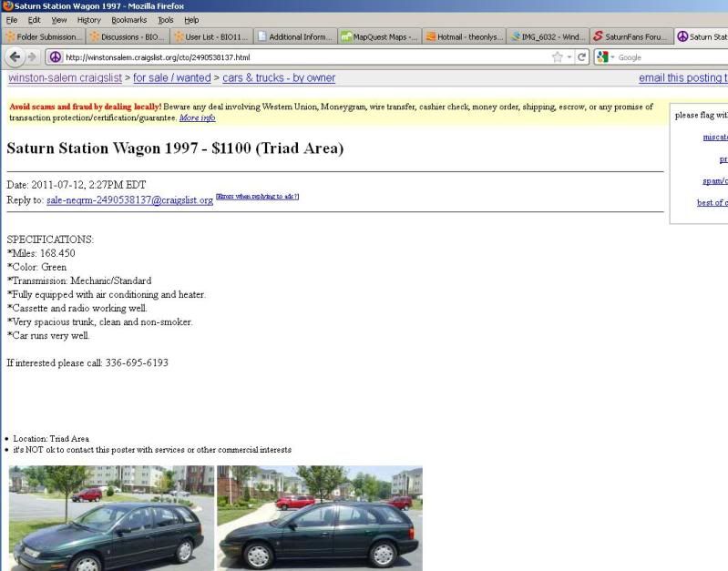Click the '*Transmission: Mechanic/Standard' line
This screenshot has width=728, height=571.
click(x=79, y=280)
